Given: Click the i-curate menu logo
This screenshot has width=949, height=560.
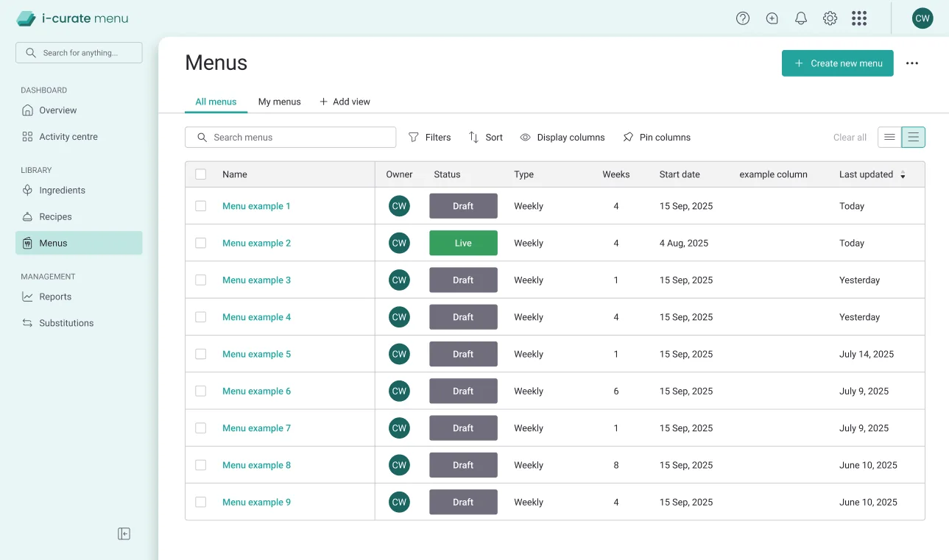Looking at the screenshot, I should [x=72, y=18].
